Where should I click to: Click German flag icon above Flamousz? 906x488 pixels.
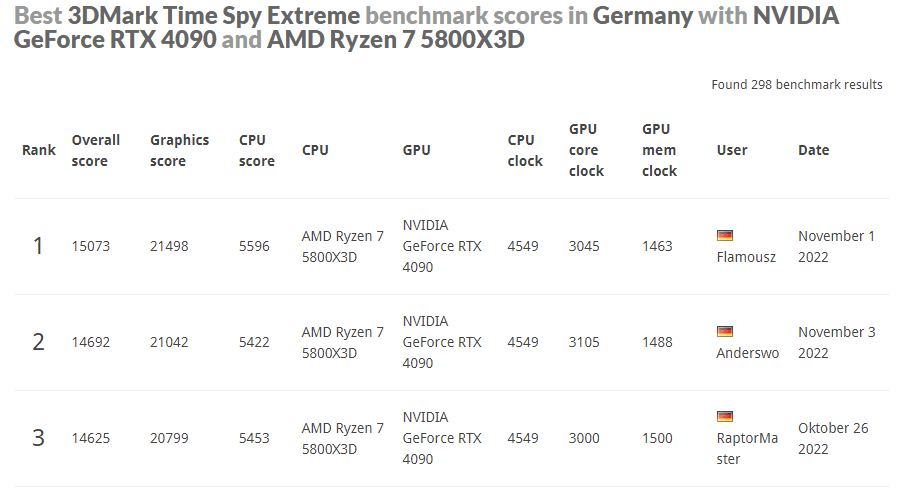coord(725,235)
